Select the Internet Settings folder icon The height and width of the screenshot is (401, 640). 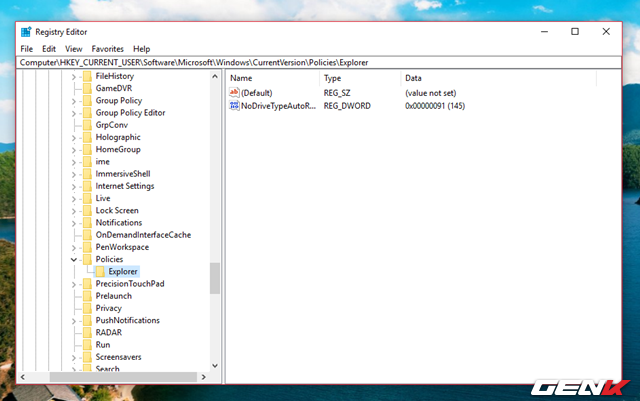[87, 187]
